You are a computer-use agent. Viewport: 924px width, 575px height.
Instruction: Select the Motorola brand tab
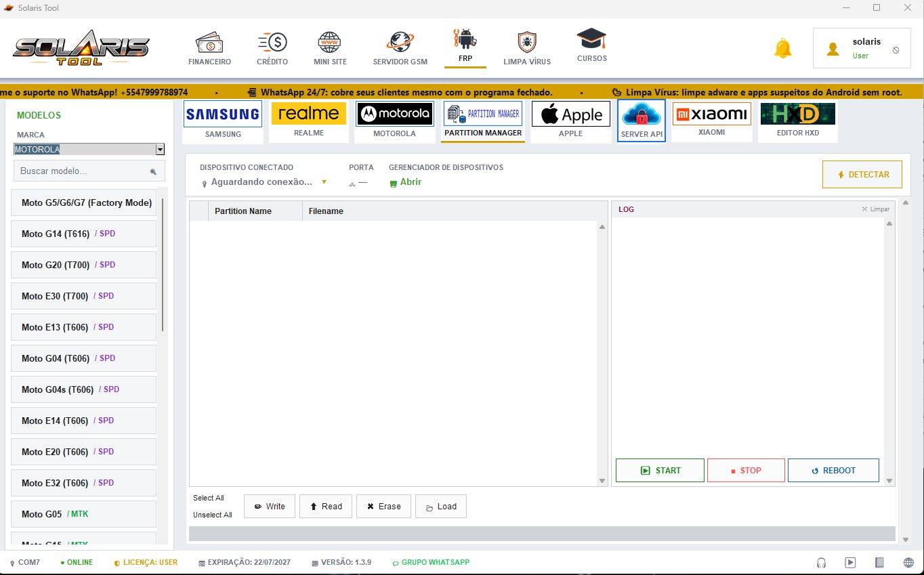394,121
